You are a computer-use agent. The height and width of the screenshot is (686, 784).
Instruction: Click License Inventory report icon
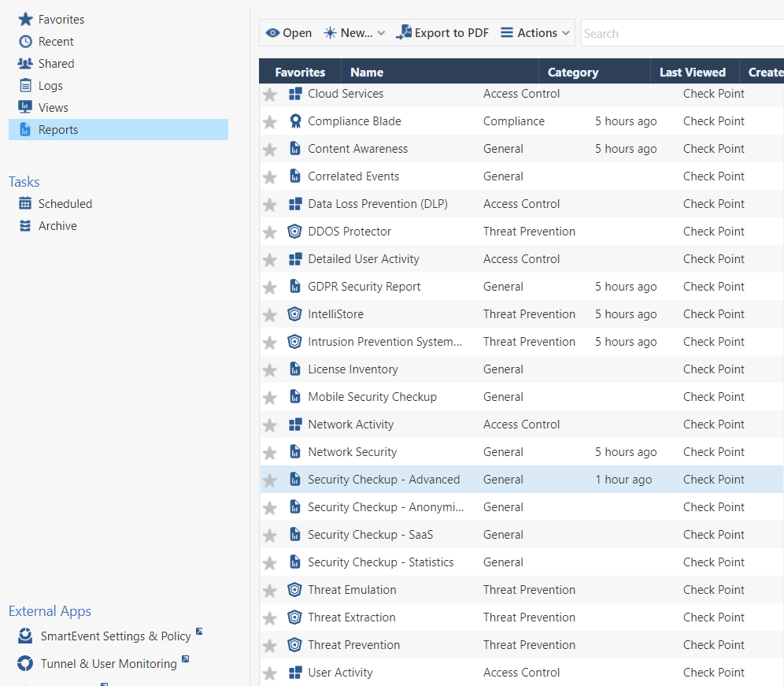coord(295,369)
